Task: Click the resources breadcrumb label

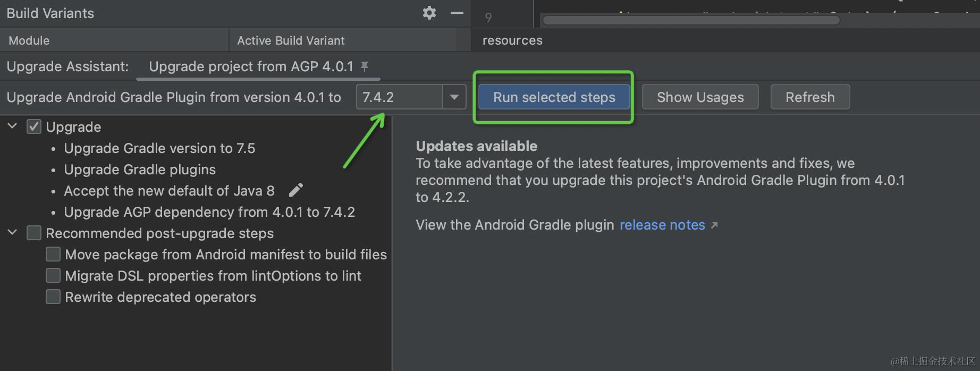Action: [x=512, y=40]
